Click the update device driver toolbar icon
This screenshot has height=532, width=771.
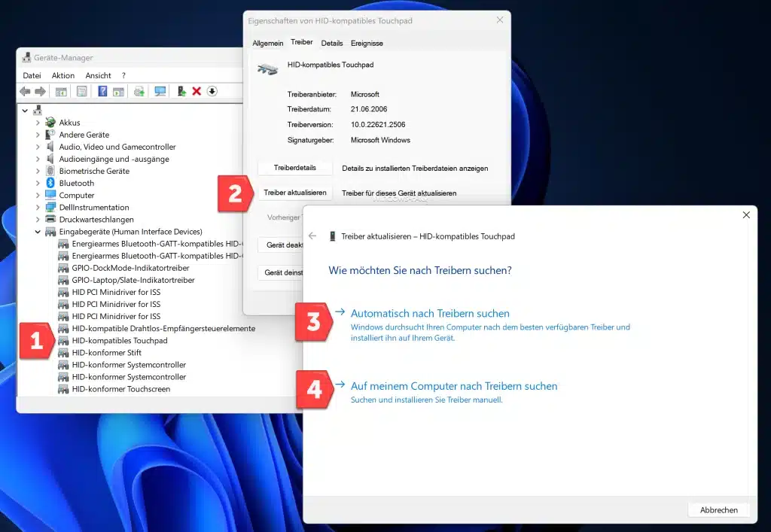181,91
